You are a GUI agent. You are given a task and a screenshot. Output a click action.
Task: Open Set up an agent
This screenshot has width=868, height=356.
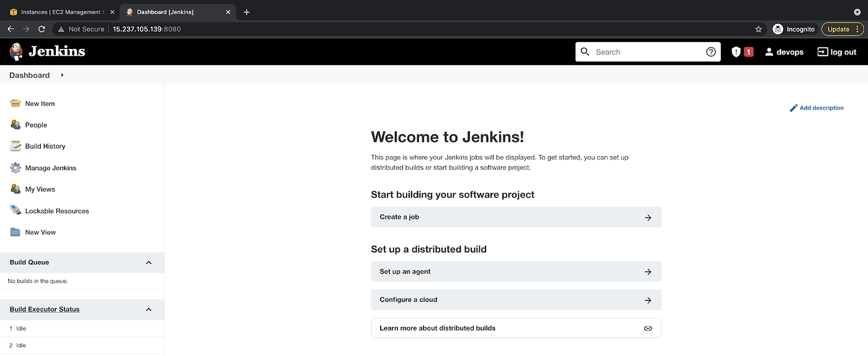click(516, 272)
